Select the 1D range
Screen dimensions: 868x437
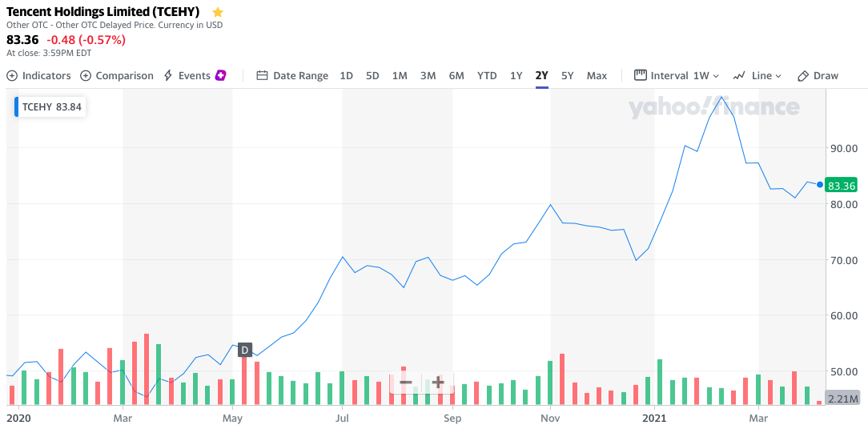click(x=346, y=76)
